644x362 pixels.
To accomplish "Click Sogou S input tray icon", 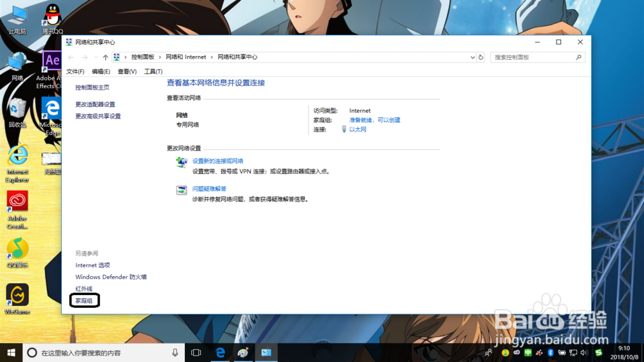I will coord(599,352).
